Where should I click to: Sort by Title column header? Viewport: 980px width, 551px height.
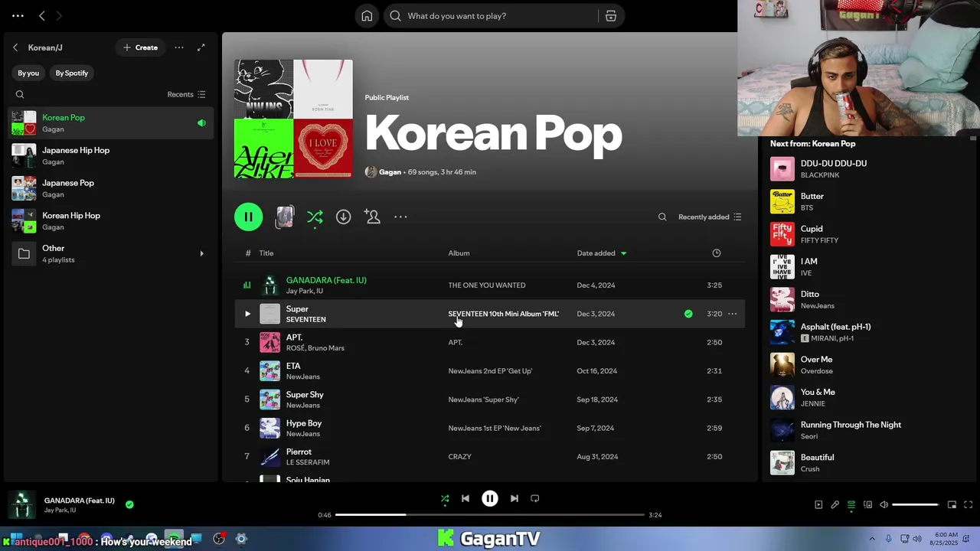[266, 253]
